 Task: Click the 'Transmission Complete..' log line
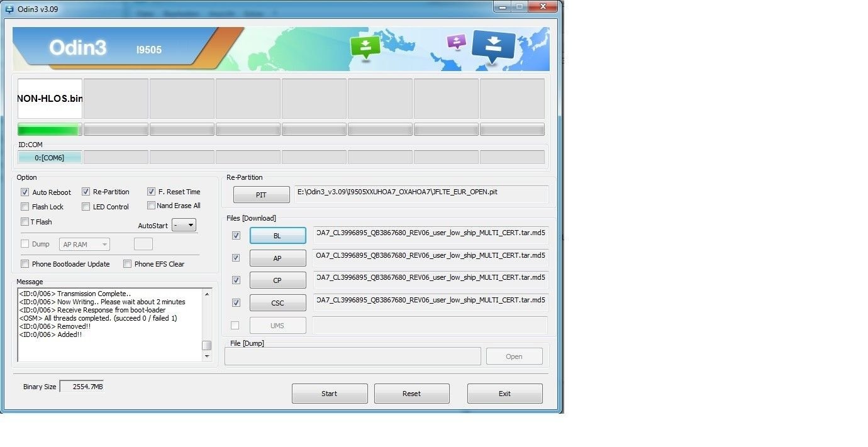75,294
